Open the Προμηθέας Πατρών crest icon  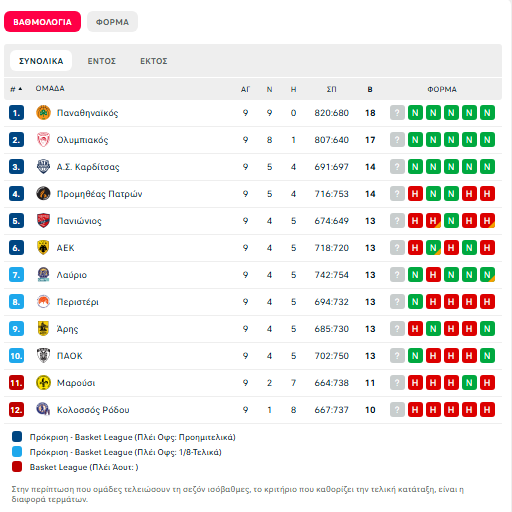coord(43,194)
